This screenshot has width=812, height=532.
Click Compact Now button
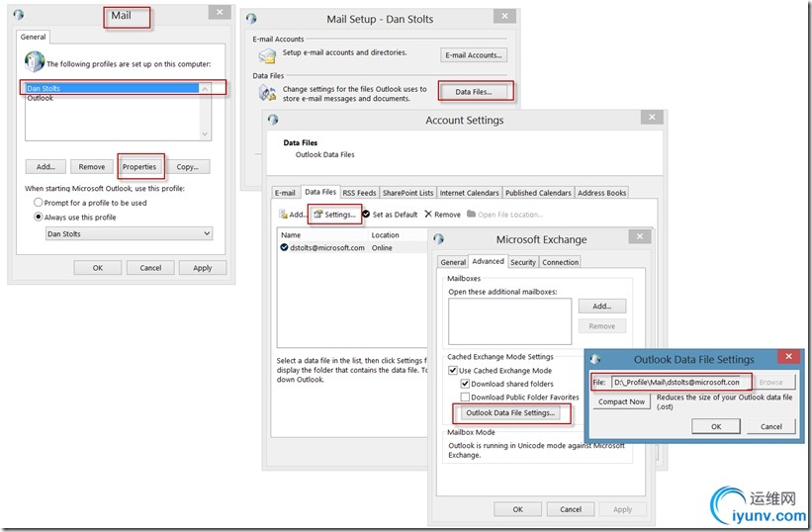621,401
